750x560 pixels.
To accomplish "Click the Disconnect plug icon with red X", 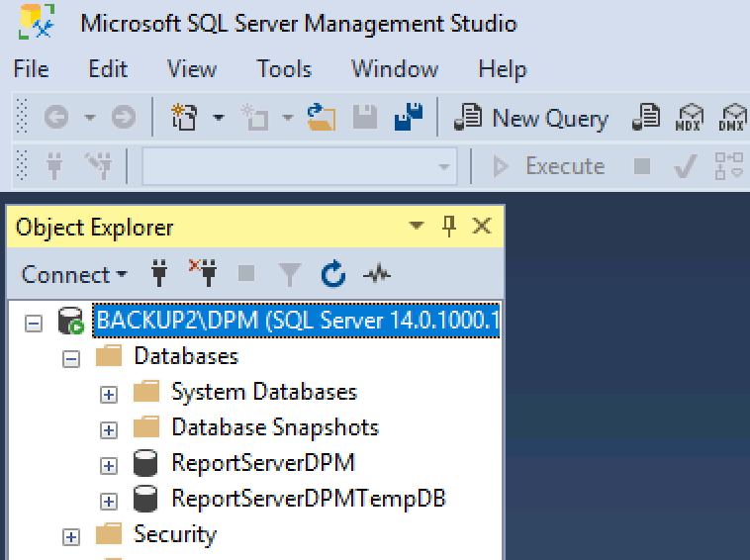I will point(203,273).
